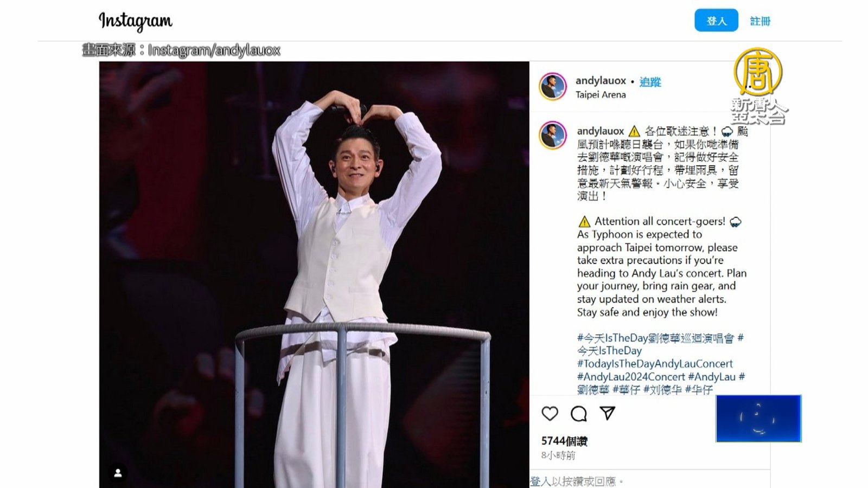868x488 pixels.
Task: Open #AndyLau hashtag link
Action: (712, 377)
